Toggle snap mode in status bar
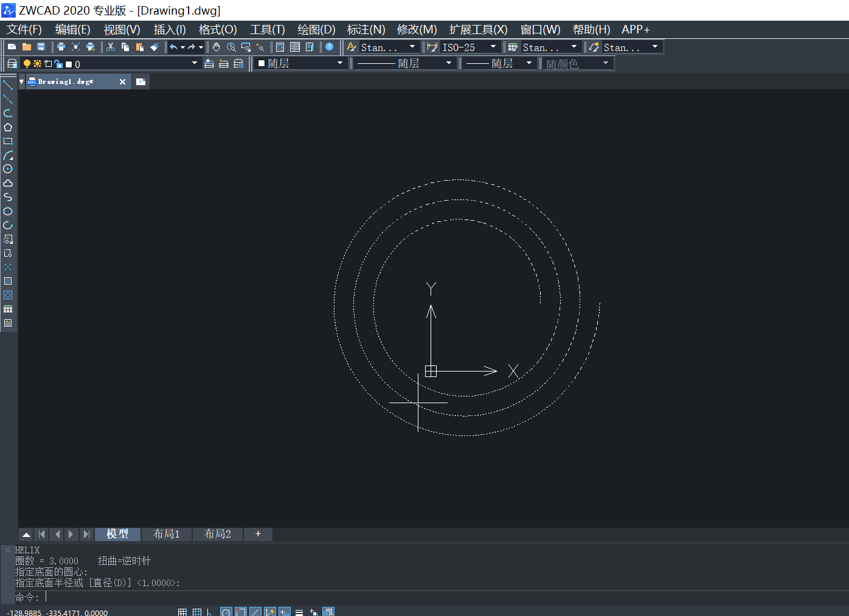This screenshot has width=849, height=616. [x=182, y=612]
